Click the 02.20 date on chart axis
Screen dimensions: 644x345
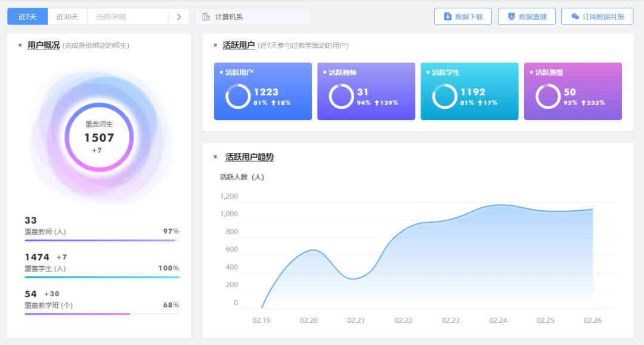click(309, 321)
